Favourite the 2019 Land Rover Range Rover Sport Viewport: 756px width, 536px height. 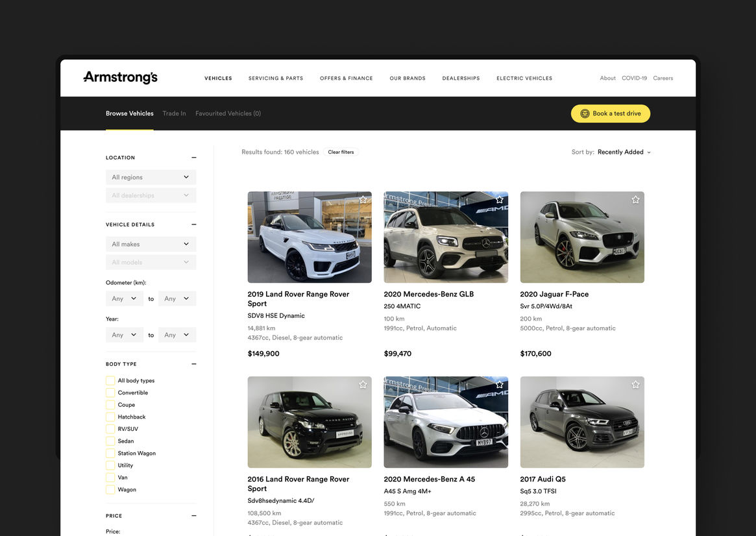click(363, 200)
